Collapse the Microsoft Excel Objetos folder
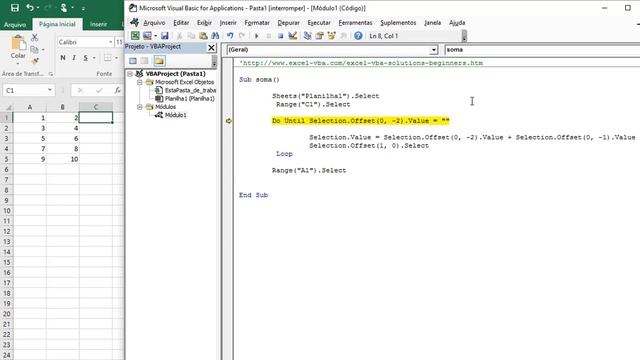This screenshot has height=360, width=640. 140,82
